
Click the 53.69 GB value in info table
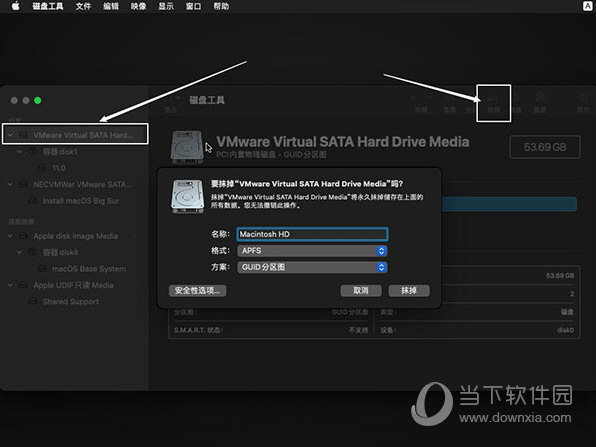[560, 275]
